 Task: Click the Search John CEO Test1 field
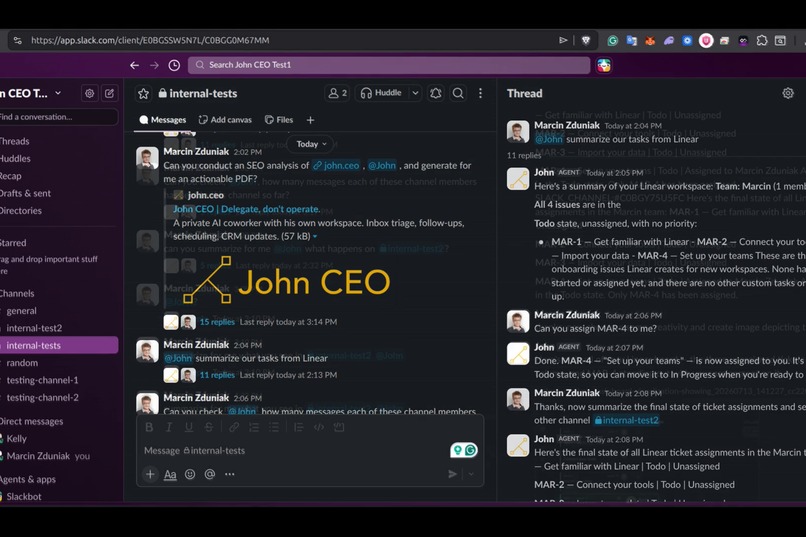[x=389, y=65]
